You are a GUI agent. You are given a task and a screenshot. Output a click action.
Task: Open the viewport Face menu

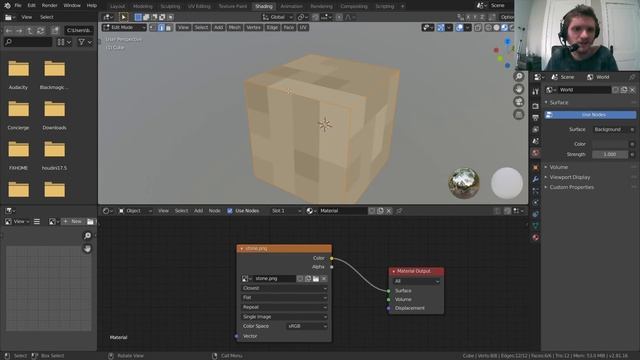(289, 27)
